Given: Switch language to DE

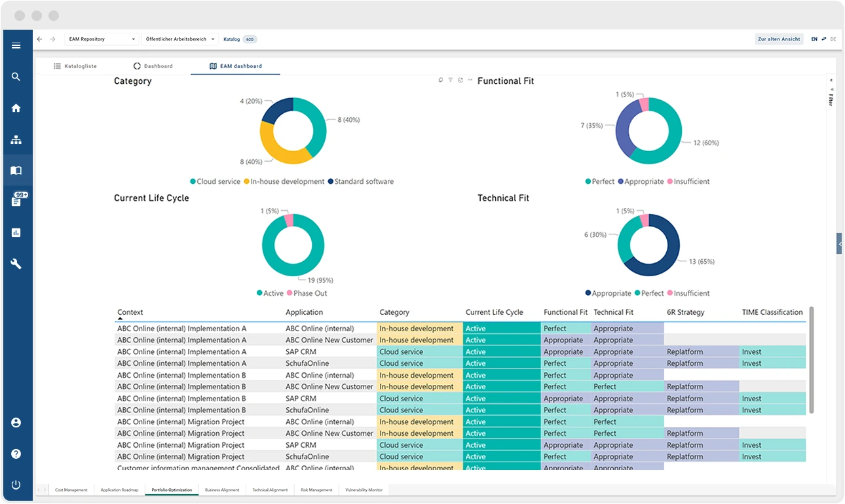Looking at the screenshot, I should tap(833, 39).
